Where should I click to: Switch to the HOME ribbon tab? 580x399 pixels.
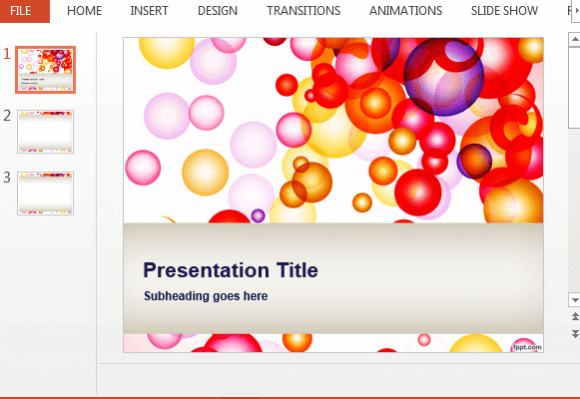pyautogui.click(x=84, y=11)
